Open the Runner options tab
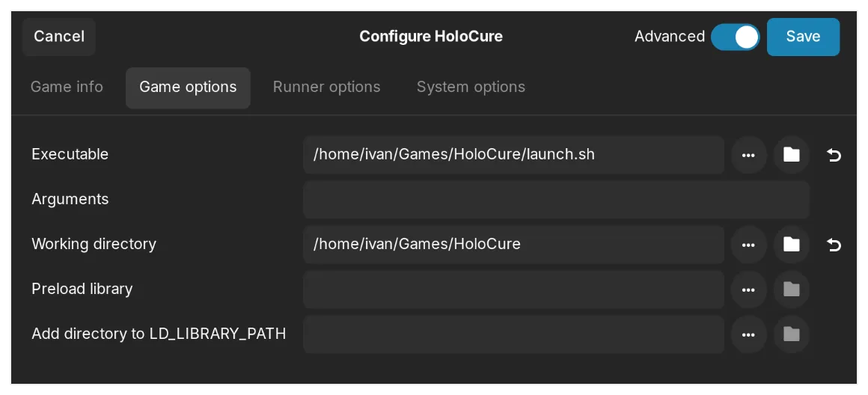 [326, 88]
